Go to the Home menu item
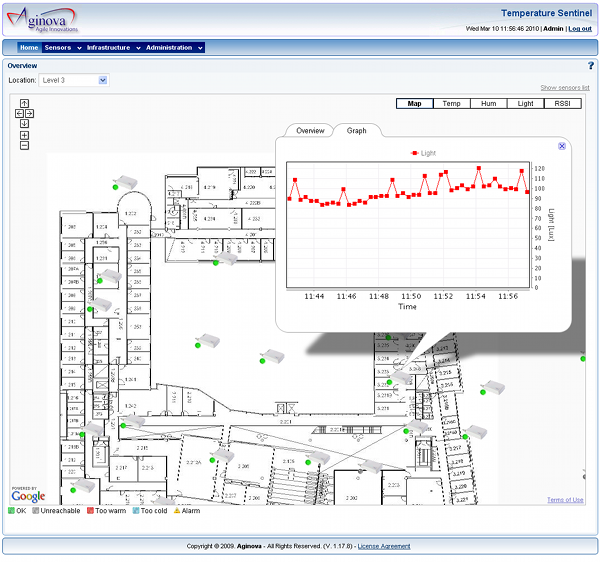Image resolution: width=600 pixels, height=562 pixels. pos(28,47)
